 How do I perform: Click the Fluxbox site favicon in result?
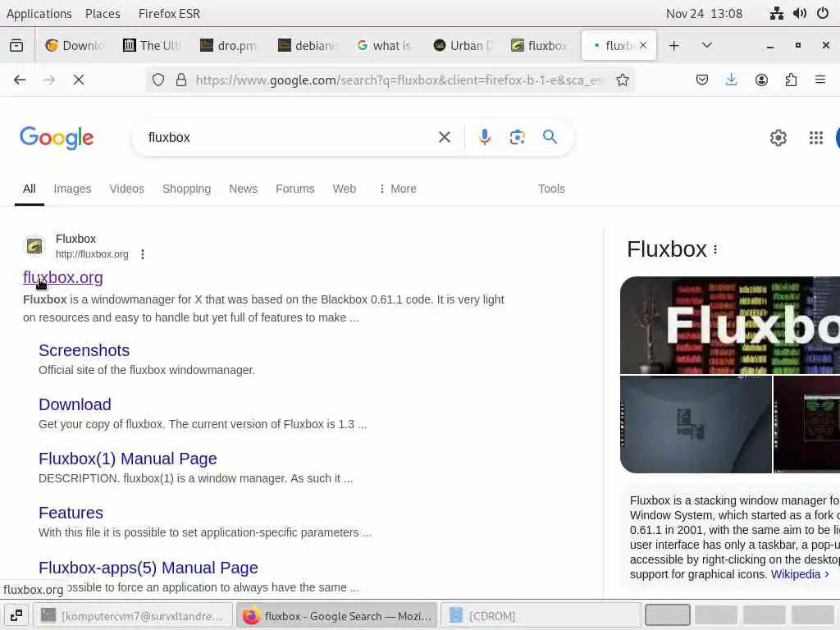(34, 246)
